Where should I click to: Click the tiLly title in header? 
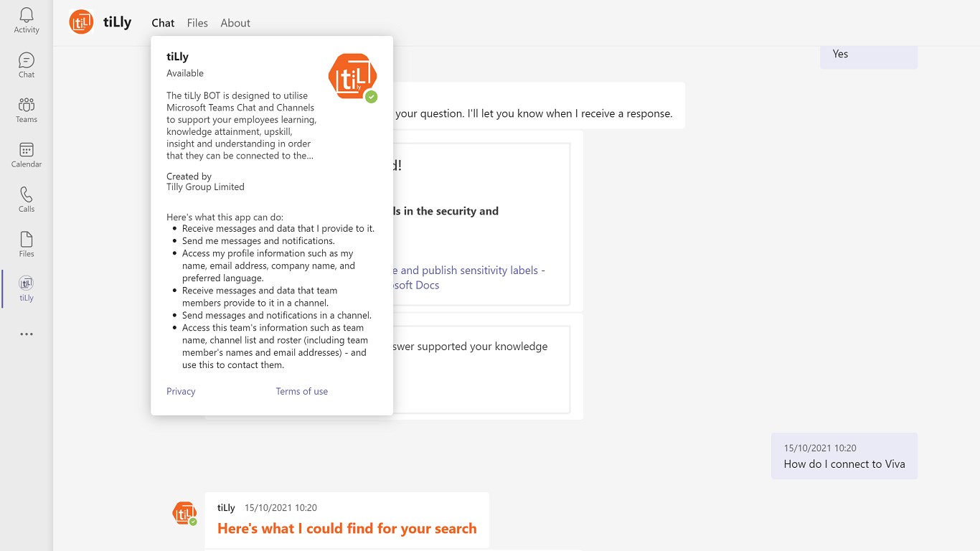(118, 22)
